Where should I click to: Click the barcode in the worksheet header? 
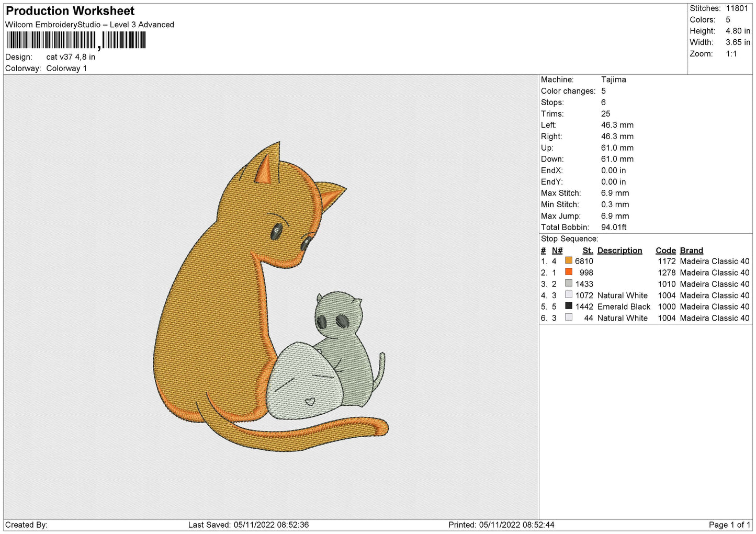[x=76, y=40]
